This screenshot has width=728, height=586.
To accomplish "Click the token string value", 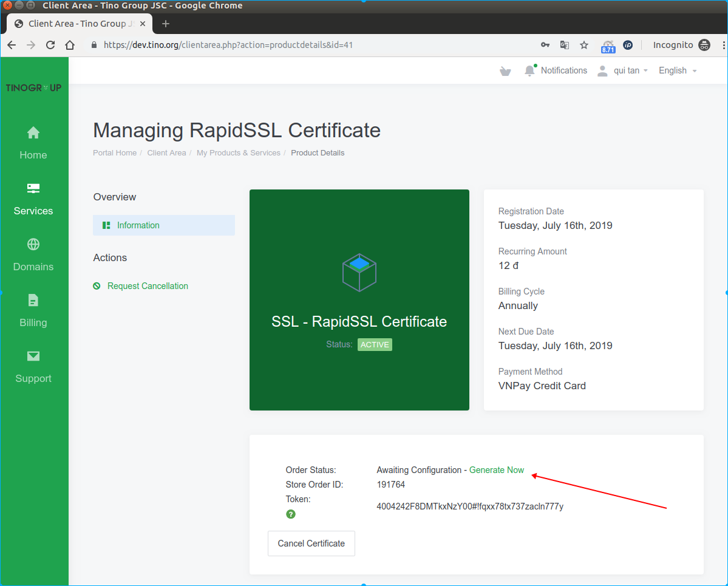I will (470, 506).
